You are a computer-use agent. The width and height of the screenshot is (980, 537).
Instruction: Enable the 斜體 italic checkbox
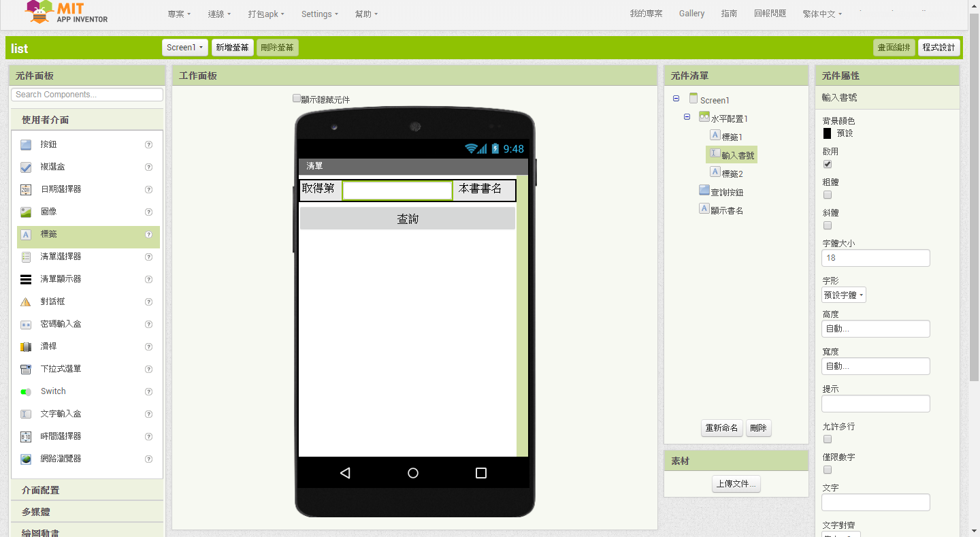[x=828, y=225]
